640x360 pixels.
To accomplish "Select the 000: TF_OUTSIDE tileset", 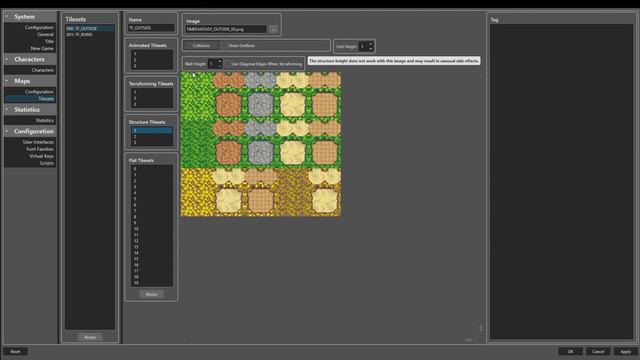I will [x=90, y=29].
